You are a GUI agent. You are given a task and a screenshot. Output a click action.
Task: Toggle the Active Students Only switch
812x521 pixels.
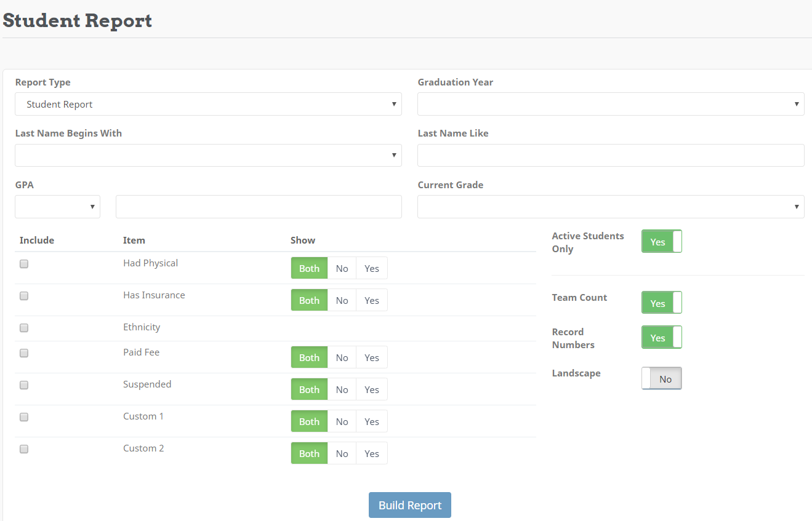coord(661,242)
